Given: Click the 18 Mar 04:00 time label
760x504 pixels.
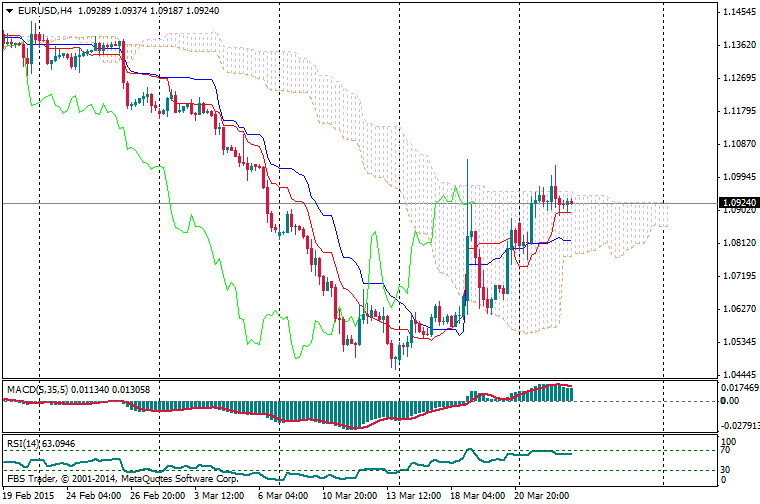Looking at the screenshot, I should point(479,495).
